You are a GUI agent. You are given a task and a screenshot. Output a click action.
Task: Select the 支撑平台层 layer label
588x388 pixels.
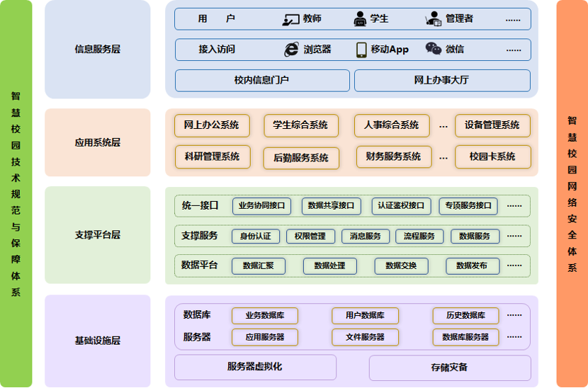pos(98,234)
